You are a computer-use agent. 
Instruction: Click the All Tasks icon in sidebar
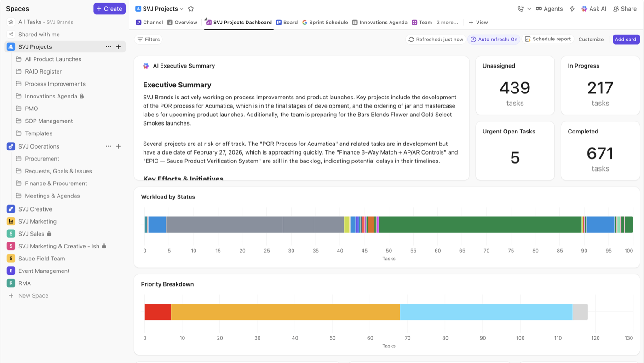click(11, 22)
